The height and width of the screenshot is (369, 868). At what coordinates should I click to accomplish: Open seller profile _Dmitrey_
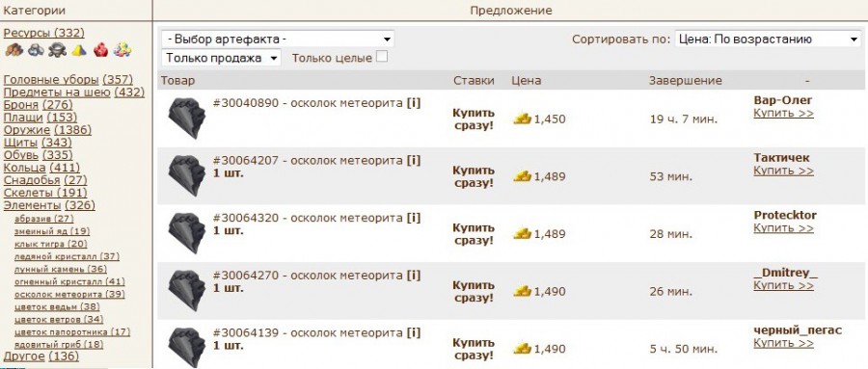click(785, 273)
